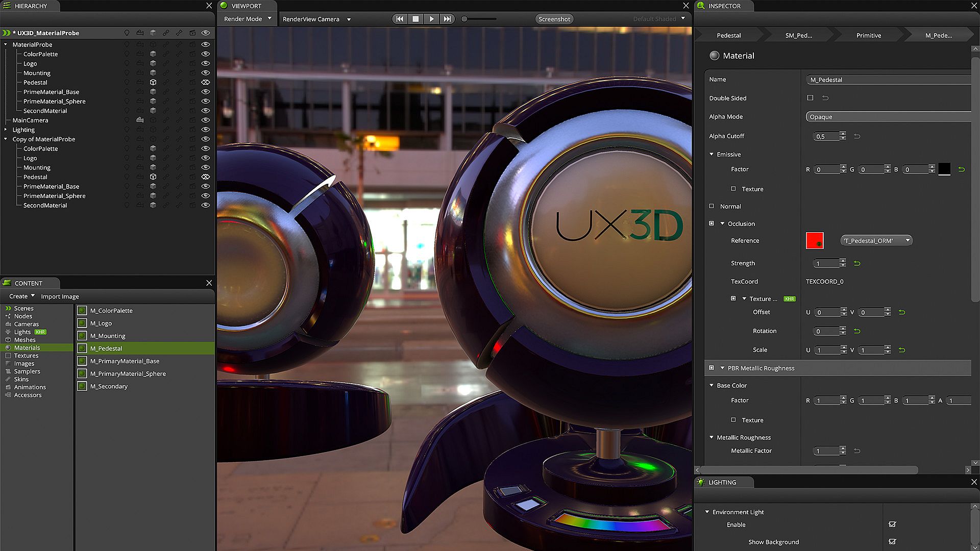Click the camera icon on MainCamera row
This screenshot has height=551, width=980.
[x=140, y=120]
